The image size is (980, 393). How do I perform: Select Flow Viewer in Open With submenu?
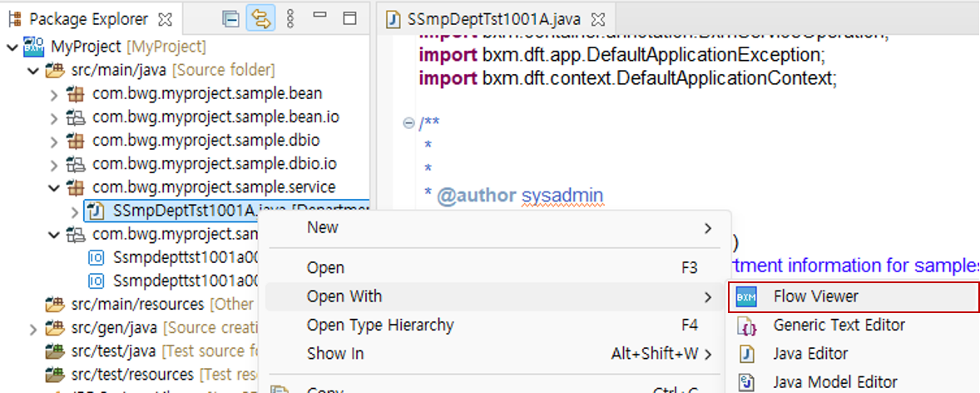[x=853, y=296]
